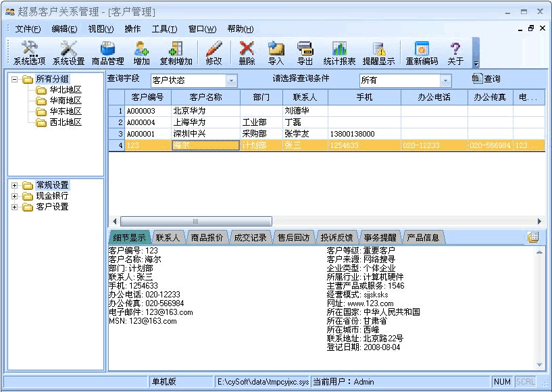Image resolution: width=552 pixels, height=392 pixels.
Task: Click the 提醒显示 reminder display icon
Action: pyautogui.click(x=378, y=53)
